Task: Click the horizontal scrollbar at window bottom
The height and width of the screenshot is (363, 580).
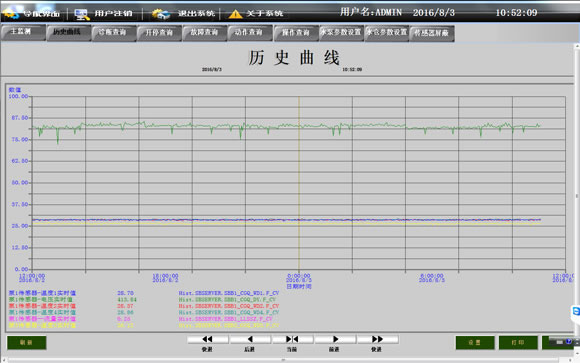Action: pyautogui.click(x=283, y=360)
